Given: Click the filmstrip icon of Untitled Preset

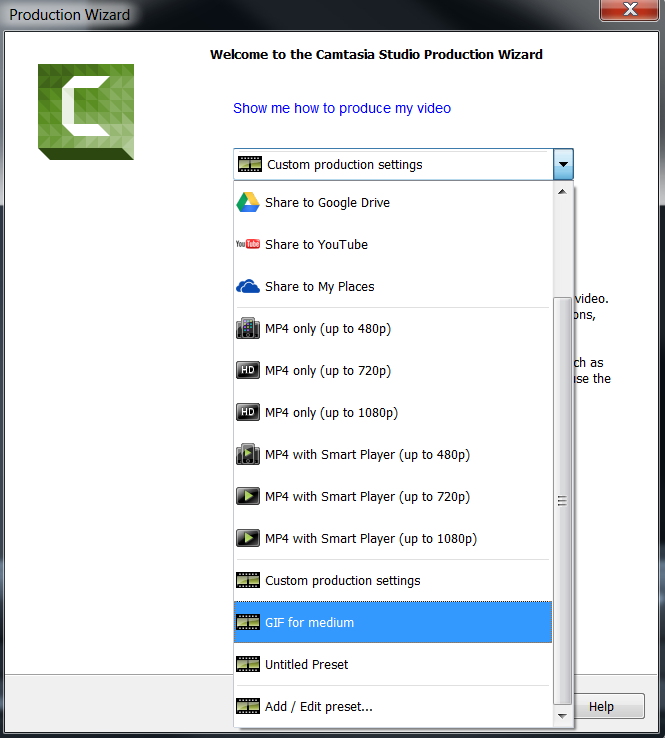Looking at the screenshot, I should (248, 664).
